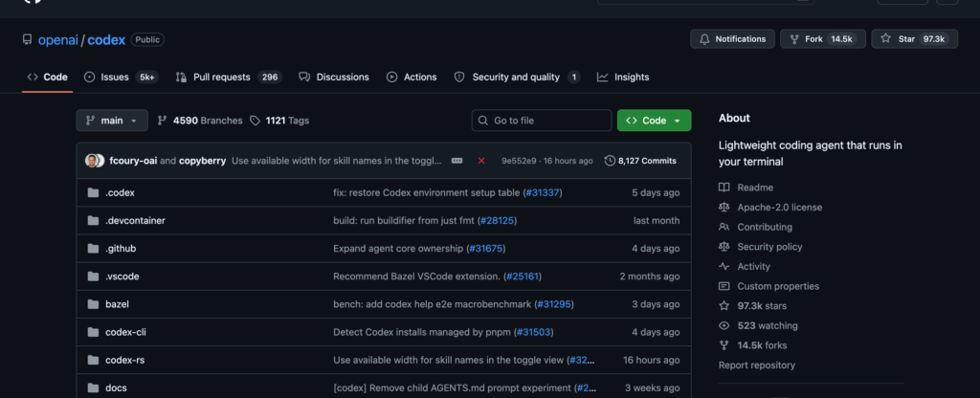Fork the repository with the Fork button
The width and height of the screenshot is (980, 398).
(x=822, y=38)
